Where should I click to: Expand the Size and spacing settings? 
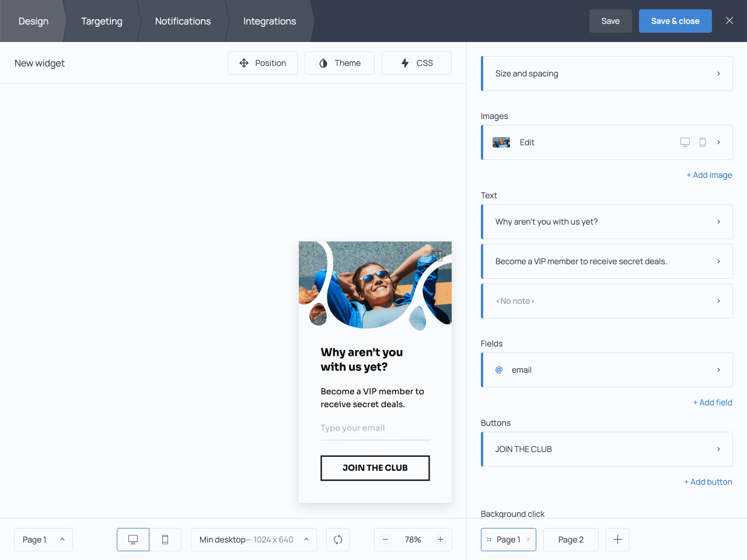[x=607, y=73]
